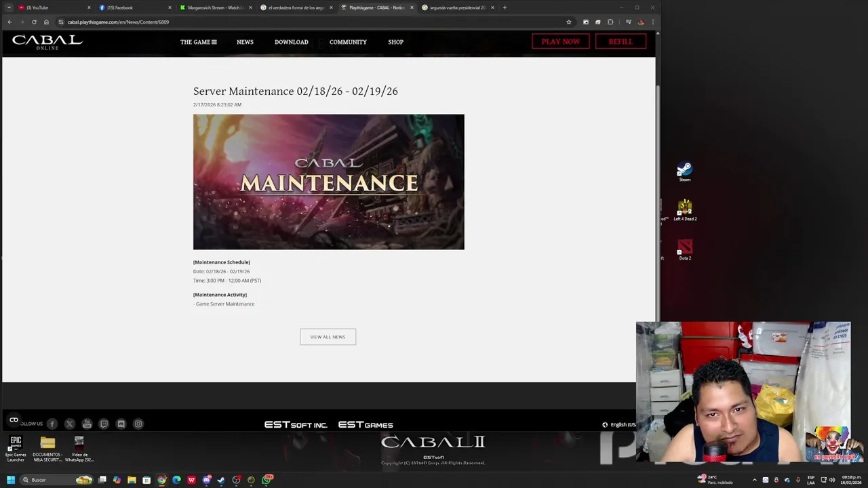Click the CABAL Online logo

pos(47,42)
